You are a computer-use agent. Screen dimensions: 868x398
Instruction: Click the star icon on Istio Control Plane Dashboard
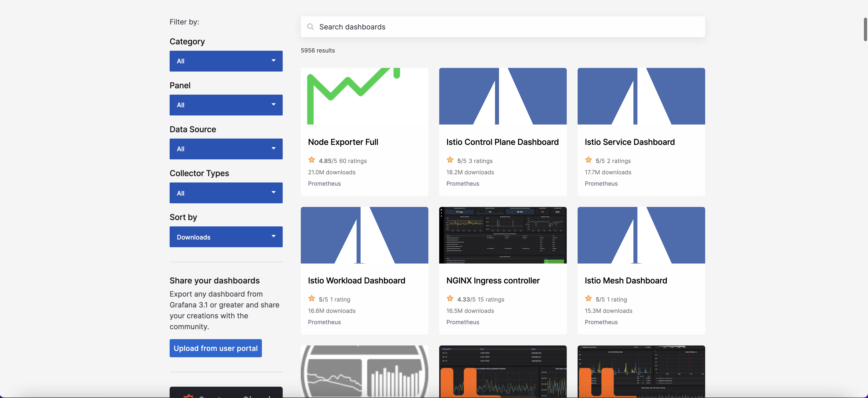point(450,160)
